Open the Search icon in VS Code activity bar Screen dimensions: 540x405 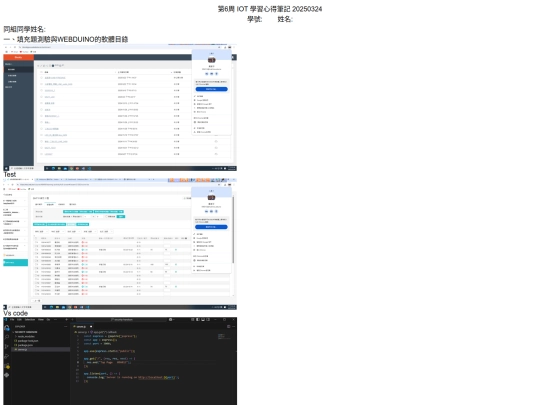point(7,337)
